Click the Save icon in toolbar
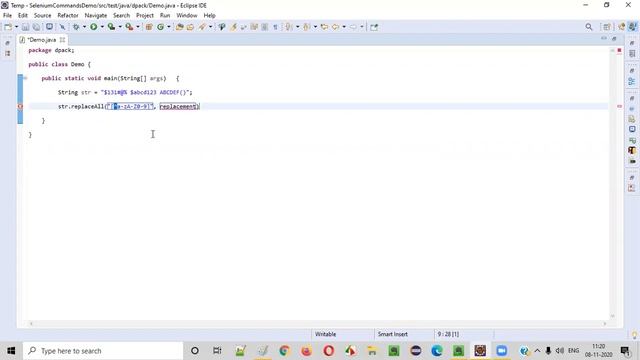The height and width of the screenshot is (360, 640). [x=25, y=27]
